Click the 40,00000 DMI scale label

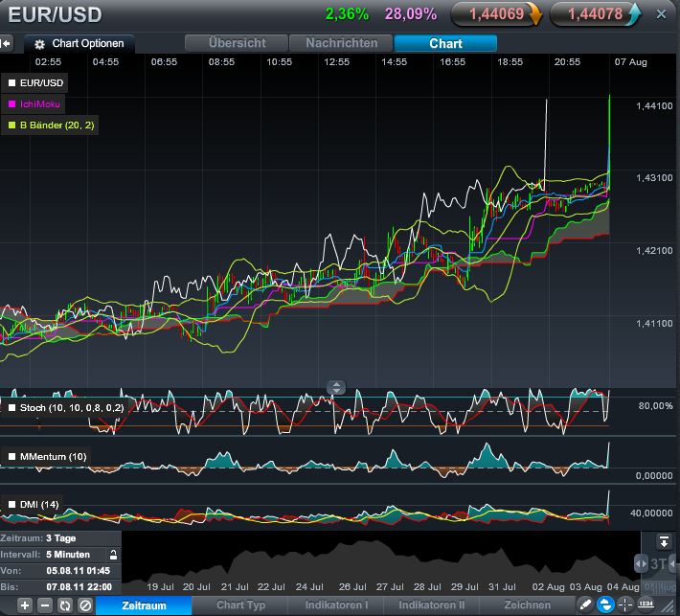[651, 513]
